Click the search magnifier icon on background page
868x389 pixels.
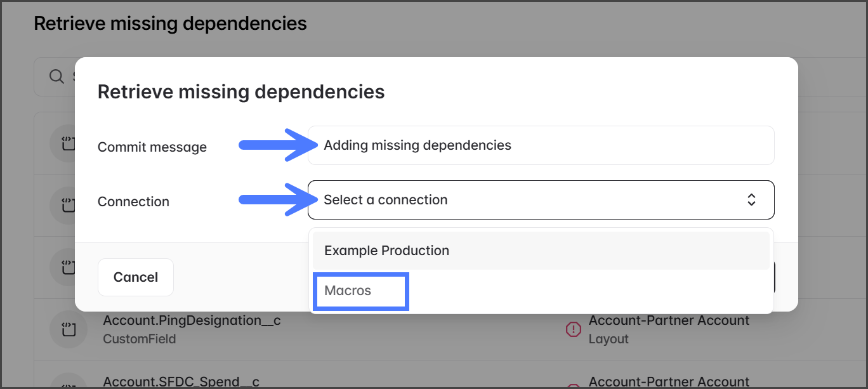(x=56, y=77)
